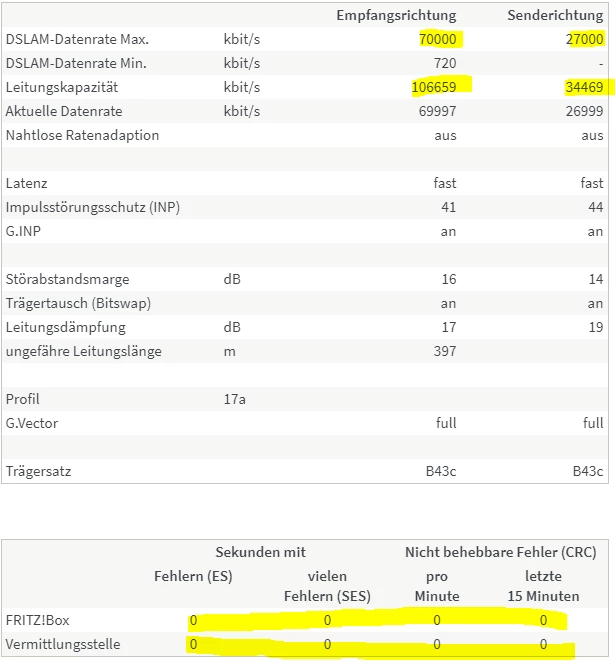Click the 69997 current data rate value
Screen dimensions: 615x662
coord(438,111)
